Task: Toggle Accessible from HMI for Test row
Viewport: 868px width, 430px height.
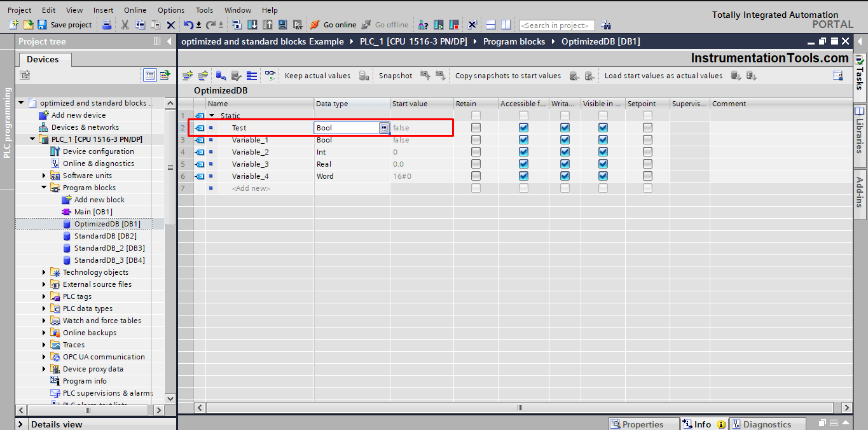Action: click(x=523, y=128)
